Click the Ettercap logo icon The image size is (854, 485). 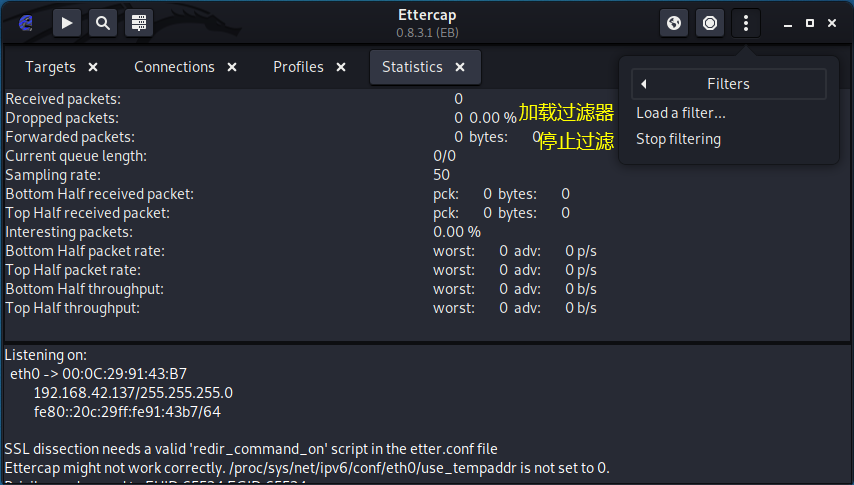tap(26, 23)
